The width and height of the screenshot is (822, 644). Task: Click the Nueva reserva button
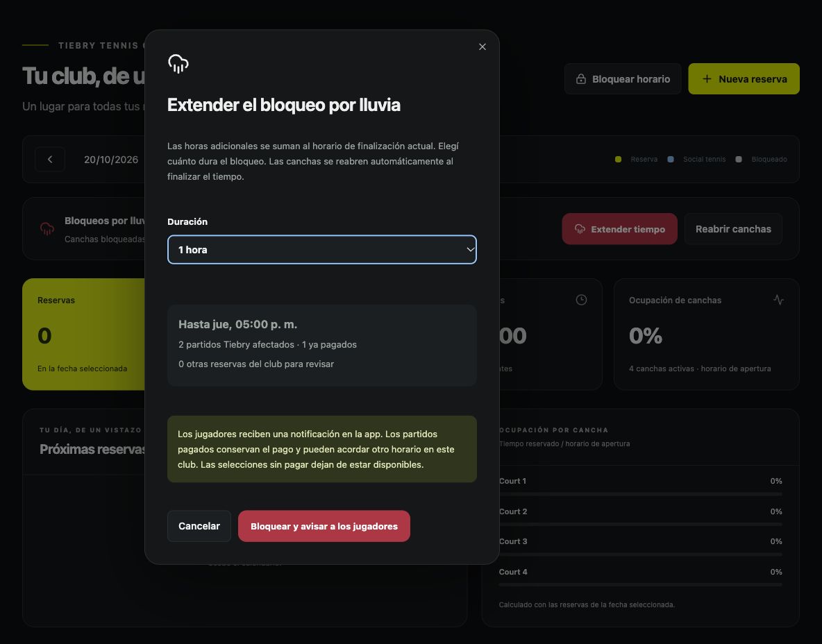744,79
